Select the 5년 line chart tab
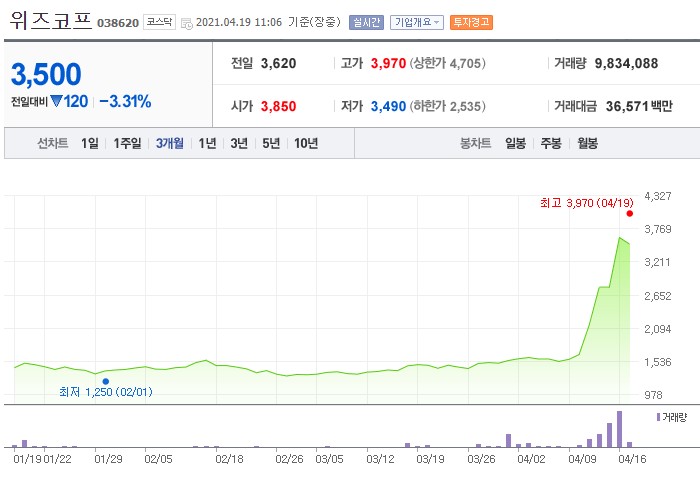Image resolution: width=700 pixels, height=481 pixels. [x=271, y=143]
